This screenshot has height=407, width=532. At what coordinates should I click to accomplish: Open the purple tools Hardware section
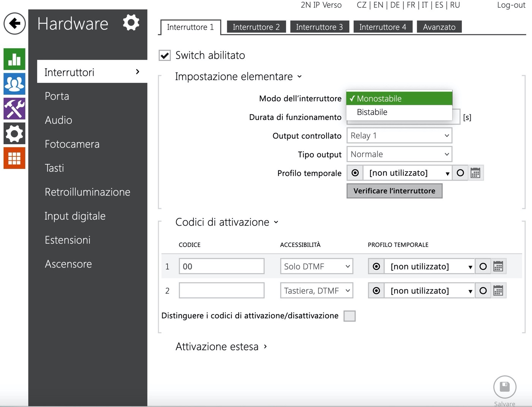(14, 108)
